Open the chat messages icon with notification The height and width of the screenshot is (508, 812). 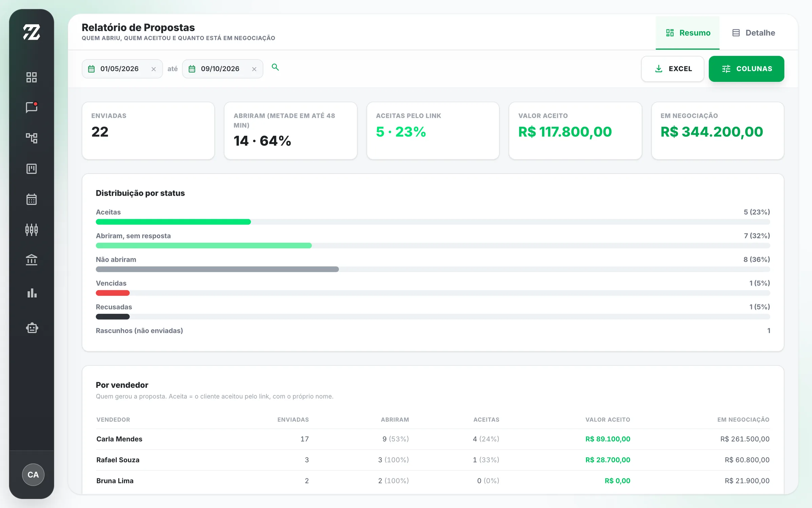click(31, 107)
